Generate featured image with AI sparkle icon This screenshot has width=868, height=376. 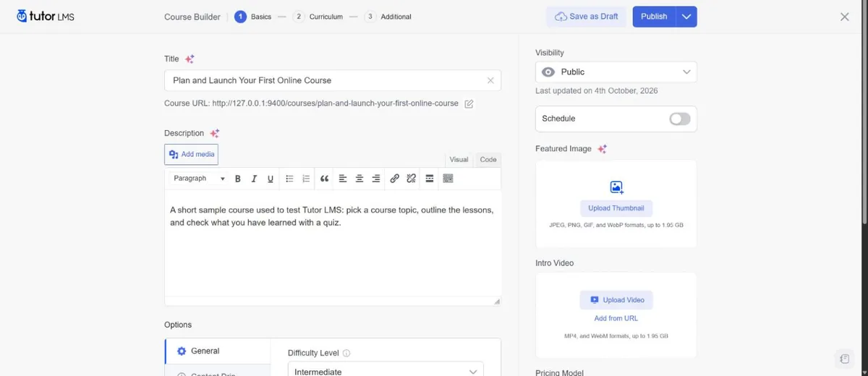pos(602,149)
